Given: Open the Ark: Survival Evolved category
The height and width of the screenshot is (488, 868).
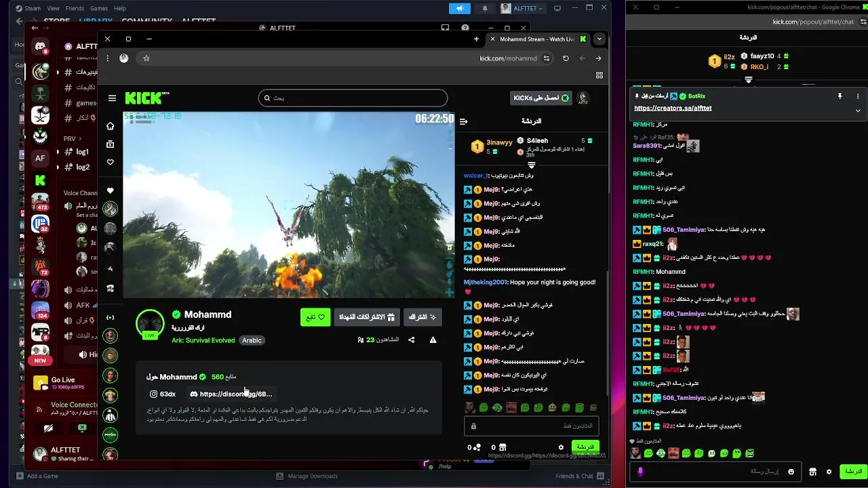Looking at the screenshot, I should [x=203, y=340].
